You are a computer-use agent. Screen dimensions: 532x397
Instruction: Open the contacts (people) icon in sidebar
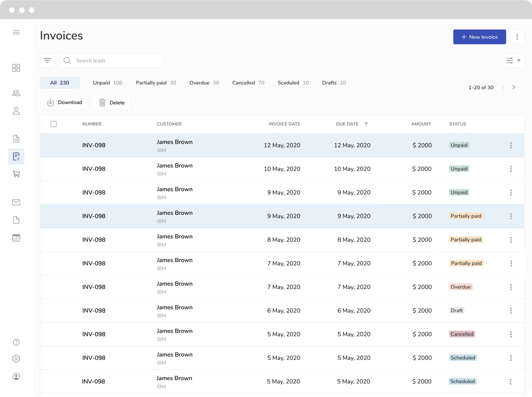click(x=16, y=93)
